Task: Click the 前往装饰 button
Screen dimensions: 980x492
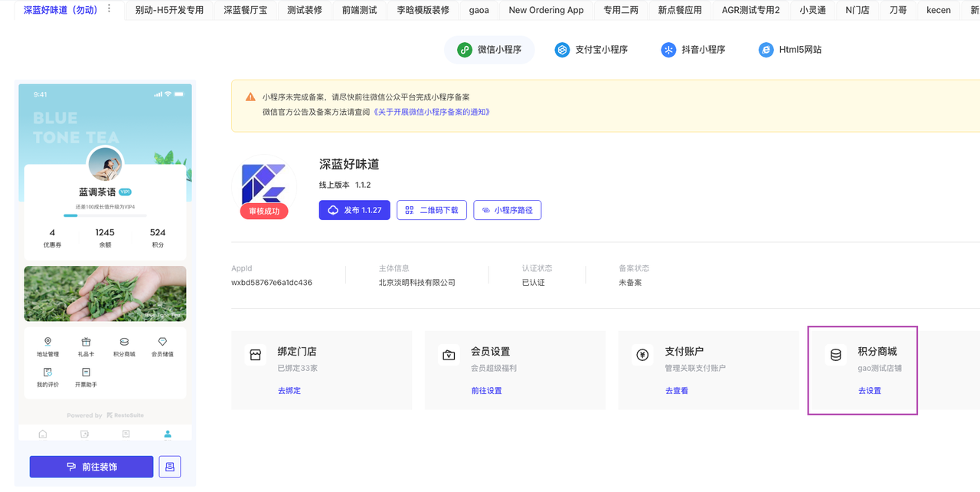Action: click(92, 467)
